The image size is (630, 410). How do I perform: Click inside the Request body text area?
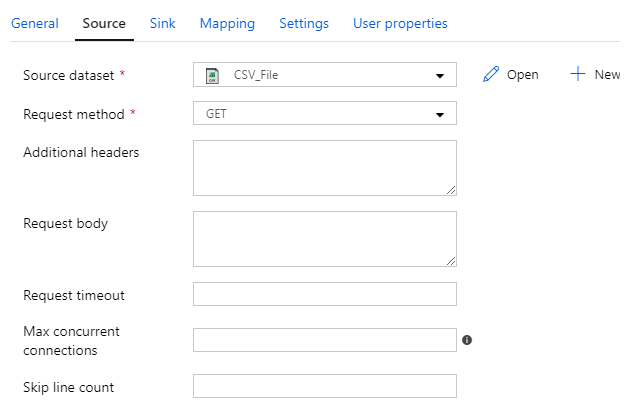[x=324, y=238]
